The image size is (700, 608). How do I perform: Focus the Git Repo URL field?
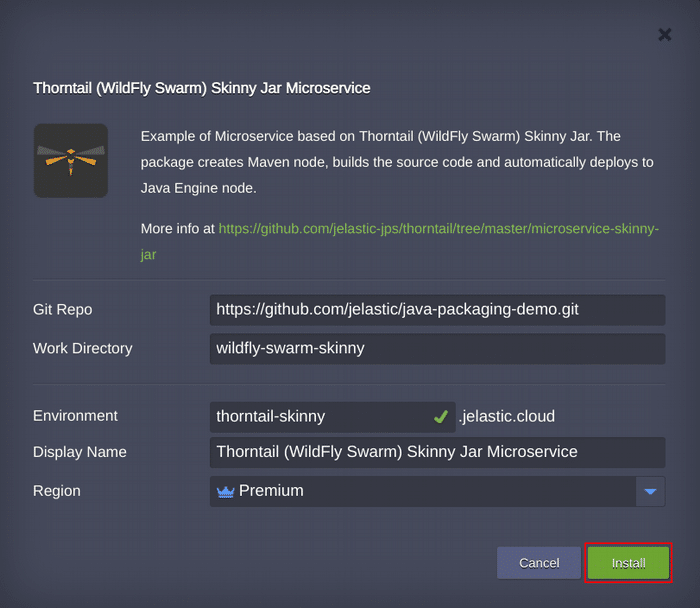point(437,310)
